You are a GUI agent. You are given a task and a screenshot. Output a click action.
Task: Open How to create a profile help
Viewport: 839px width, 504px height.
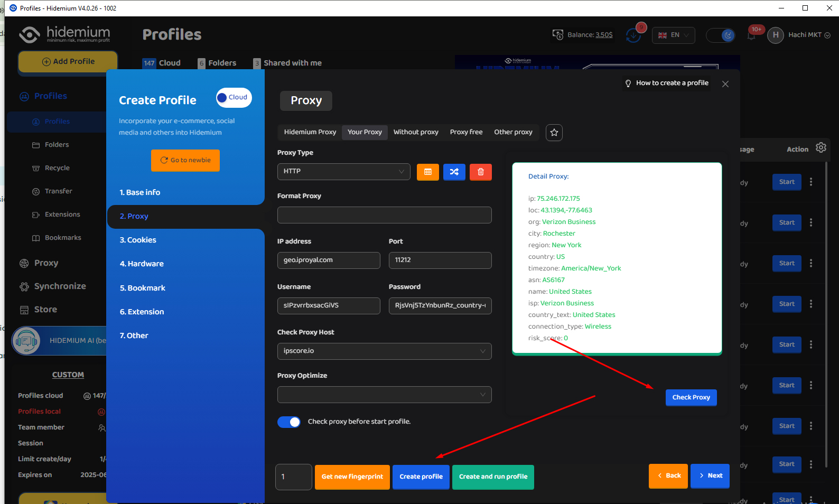pyautogui.click(x=667, y=83)
